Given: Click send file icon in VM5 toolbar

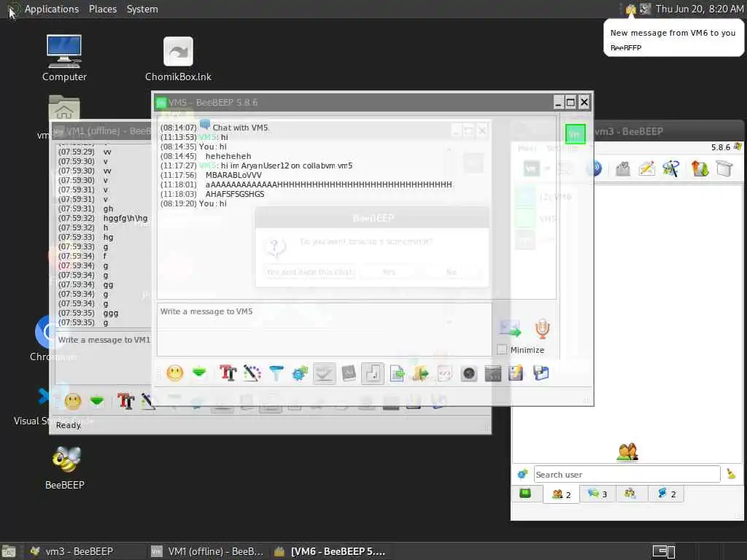Looking at the screenshot, I should tap(397, 373).
